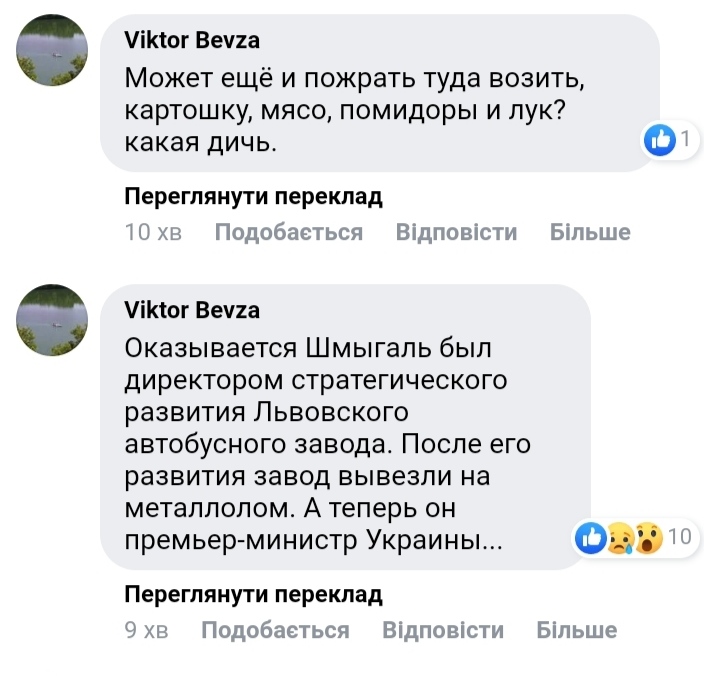The width and height of the screenshot is (720, 677).
Task: Open the Viktor Bevza name link on the second comment
Action: point(192,310)
